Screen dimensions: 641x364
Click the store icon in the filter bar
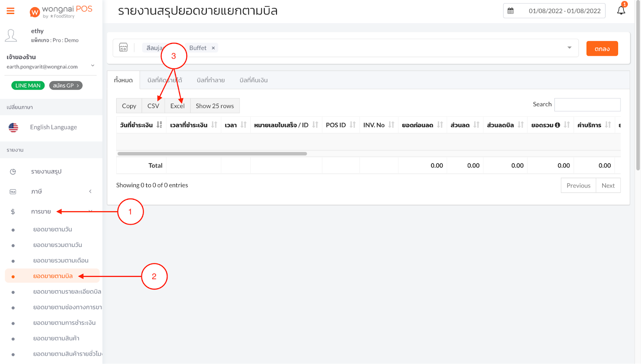[x=123, y=48]
